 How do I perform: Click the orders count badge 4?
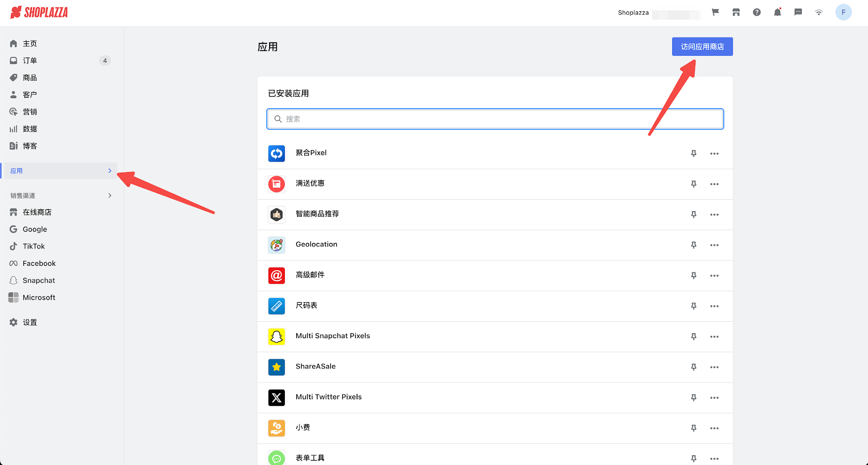coord(105,60)
